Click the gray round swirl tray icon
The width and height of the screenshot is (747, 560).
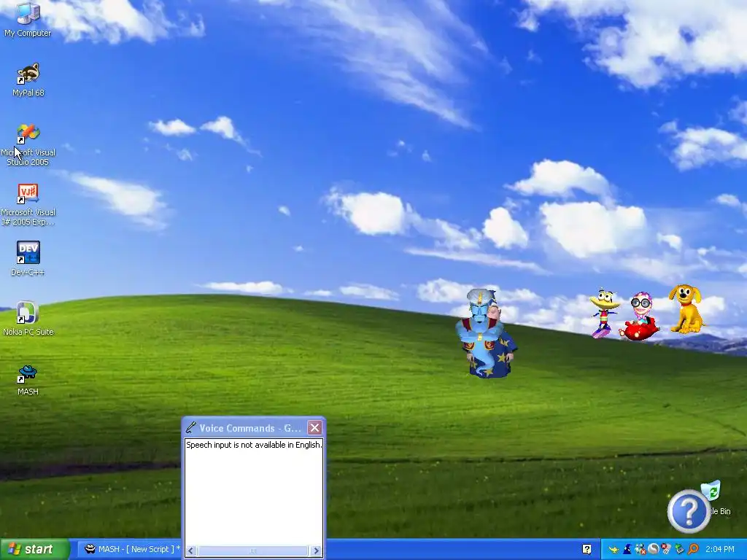(653, 550)
